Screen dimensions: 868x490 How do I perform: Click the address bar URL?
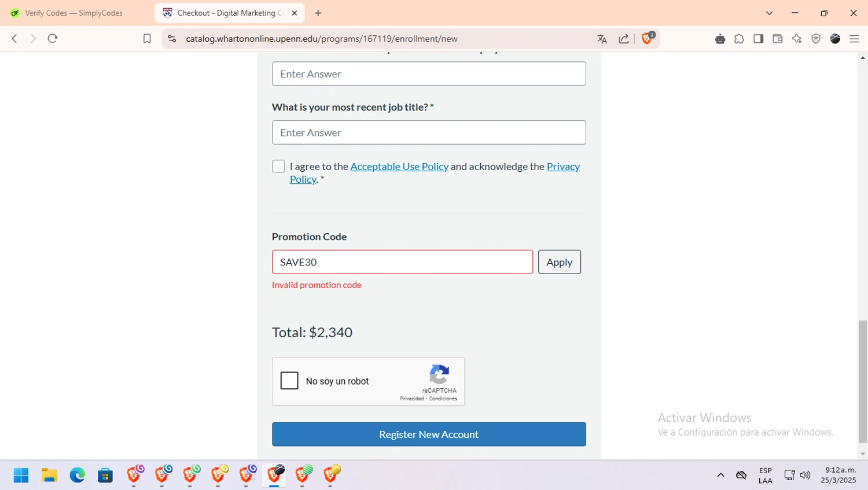click(322, 39)
